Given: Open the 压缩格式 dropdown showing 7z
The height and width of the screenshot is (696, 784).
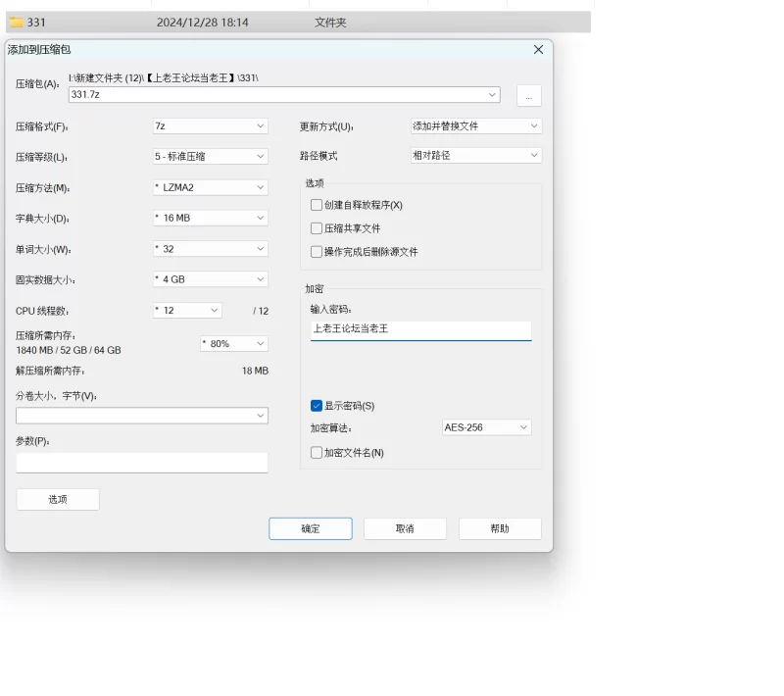Looking at the screenshot, I should click(210, 126).
